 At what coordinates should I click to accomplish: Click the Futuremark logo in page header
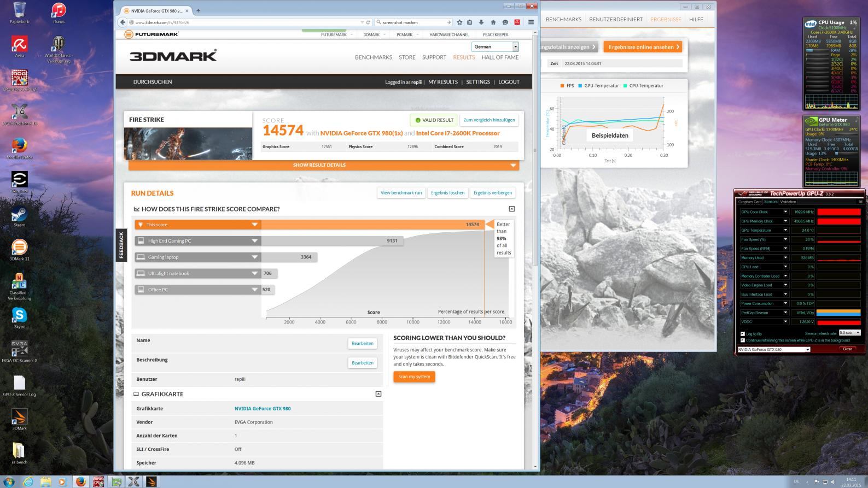[152, 34]
